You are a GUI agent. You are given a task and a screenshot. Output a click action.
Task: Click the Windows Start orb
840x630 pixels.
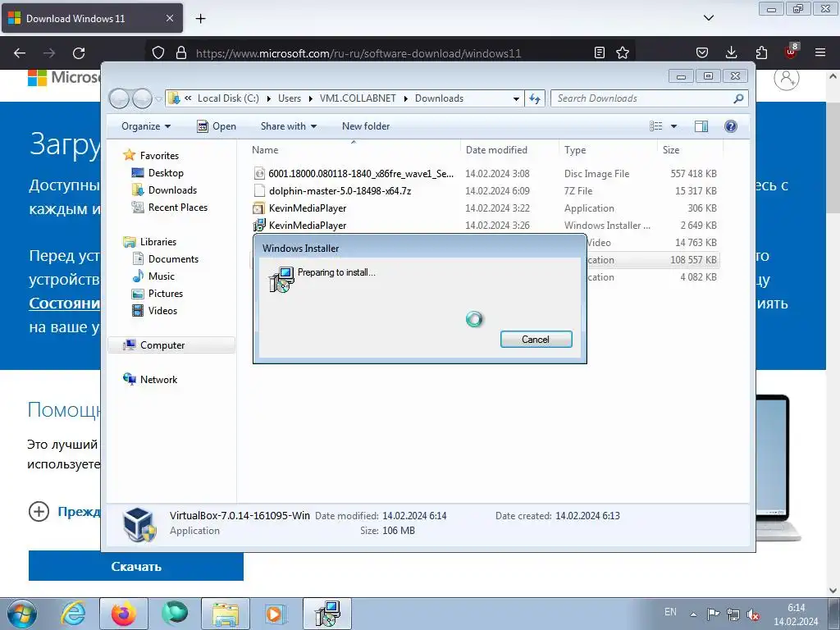[x=22, y=614]
